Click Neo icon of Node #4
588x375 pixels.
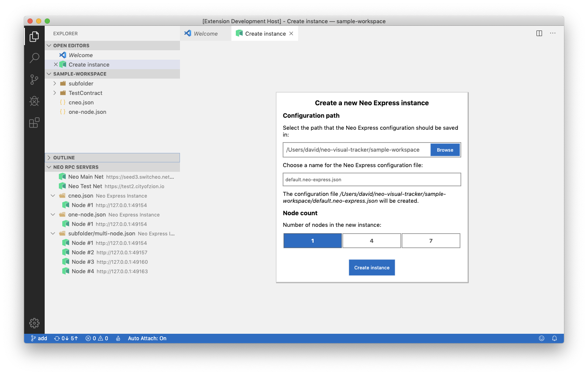(66, 271)
